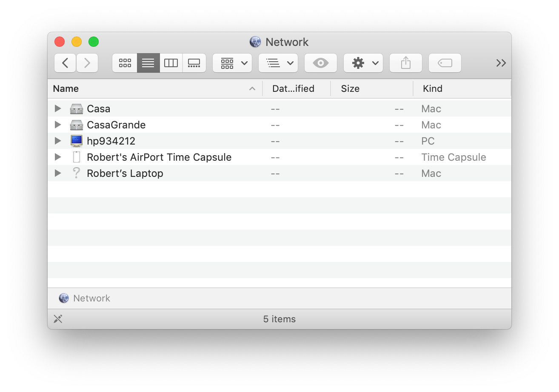Sort by the Size column header
The image size is (559, 392).
coord(372,88)
